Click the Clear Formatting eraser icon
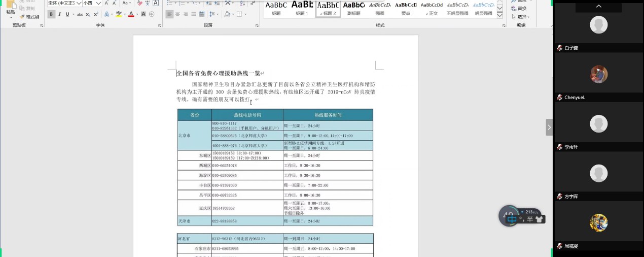 point(139,3)
